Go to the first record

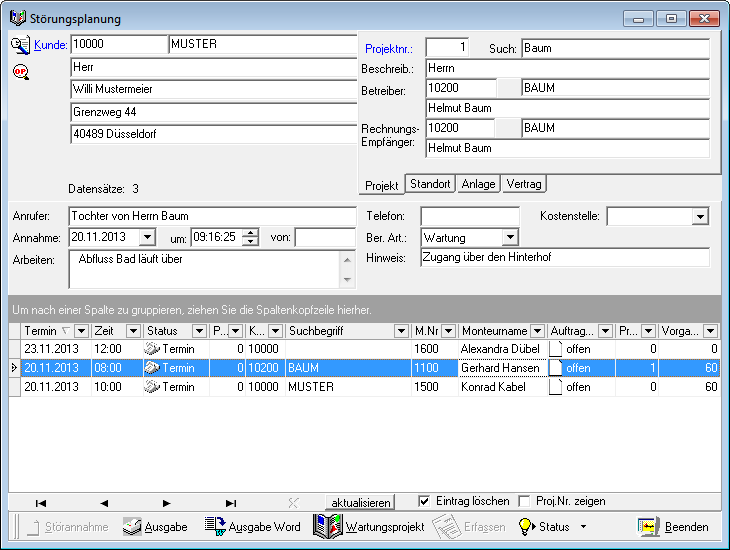click(41, 502)
